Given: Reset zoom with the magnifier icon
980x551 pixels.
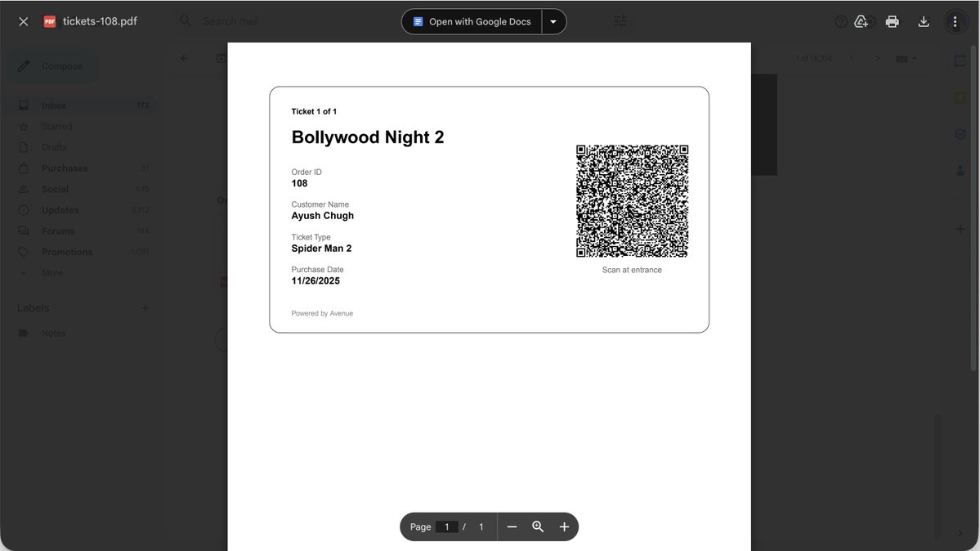Looking at the screenshot, I should point(538,526).
